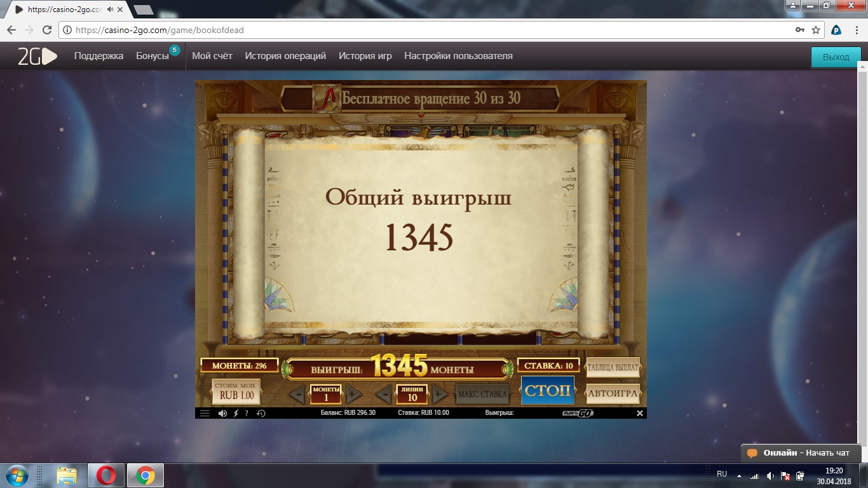This screenshot has width=868, height=488.
Task: Go to Мой счёт page
Action: click(212, 56)
